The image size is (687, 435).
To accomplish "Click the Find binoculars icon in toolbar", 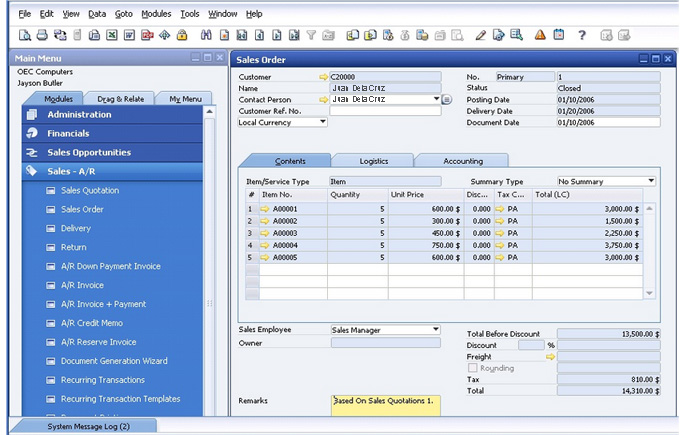I will click(207, 35).
